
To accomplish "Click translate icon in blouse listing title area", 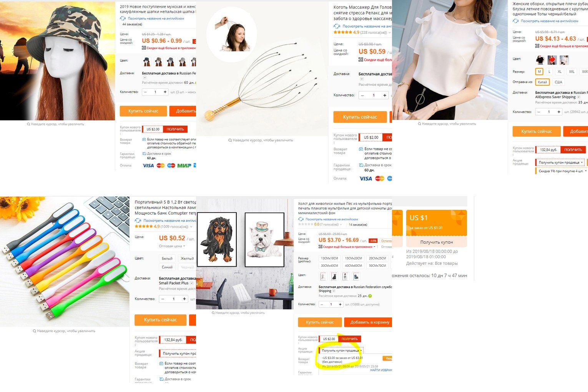I will pos(516,21).
